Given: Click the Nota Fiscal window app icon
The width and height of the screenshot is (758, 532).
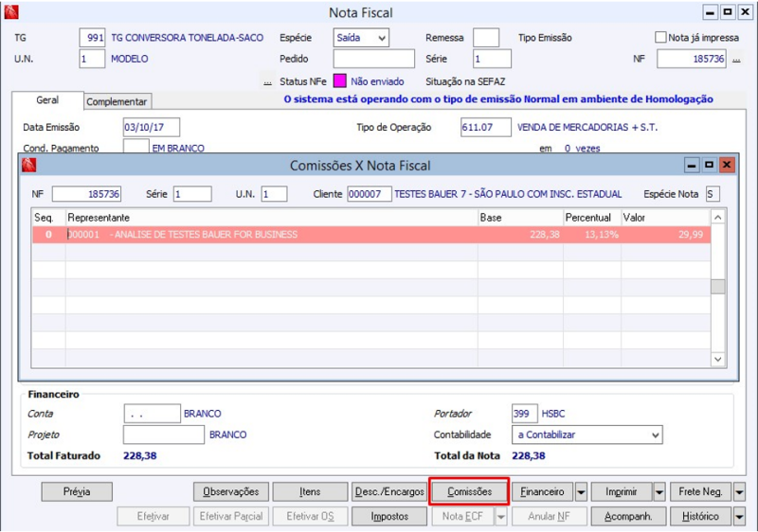Looking at the screenshot, I should [13, 12].
